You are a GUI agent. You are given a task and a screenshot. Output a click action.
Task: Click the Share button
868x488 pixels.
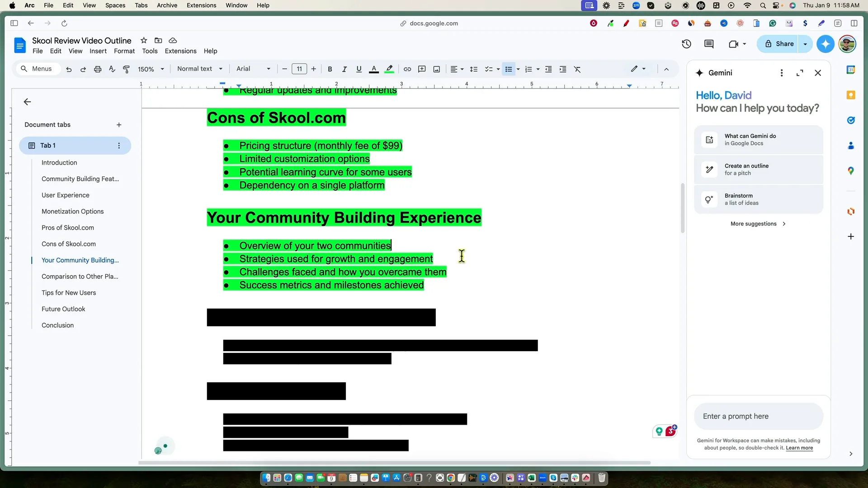779,44
